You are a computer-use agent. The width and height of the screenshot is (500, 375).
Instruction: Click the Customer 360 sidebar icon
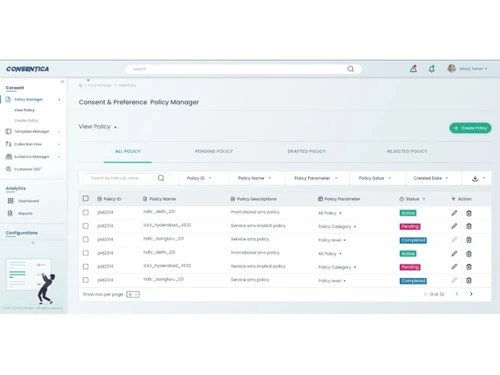pos(8,169)
